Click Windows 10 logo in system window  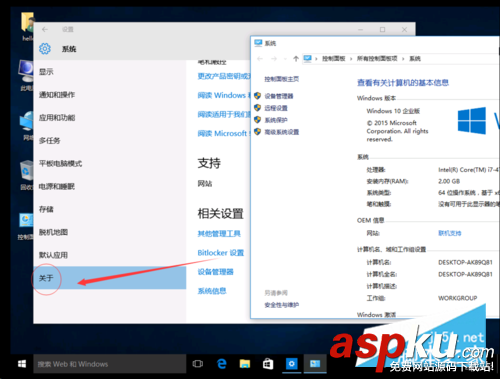[x=472, y=120]
